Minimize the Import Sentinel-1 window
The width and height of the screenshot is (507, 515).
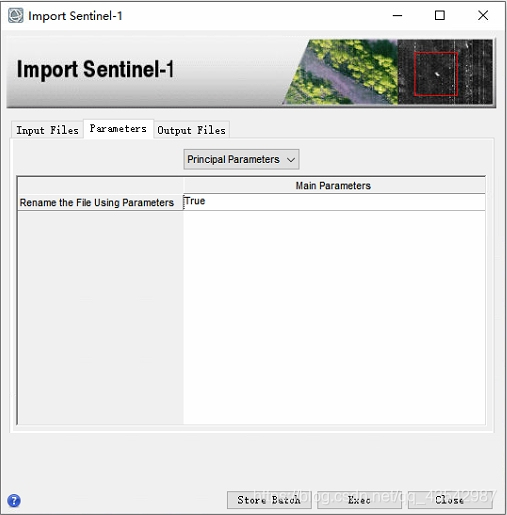(x=397, y=15)
